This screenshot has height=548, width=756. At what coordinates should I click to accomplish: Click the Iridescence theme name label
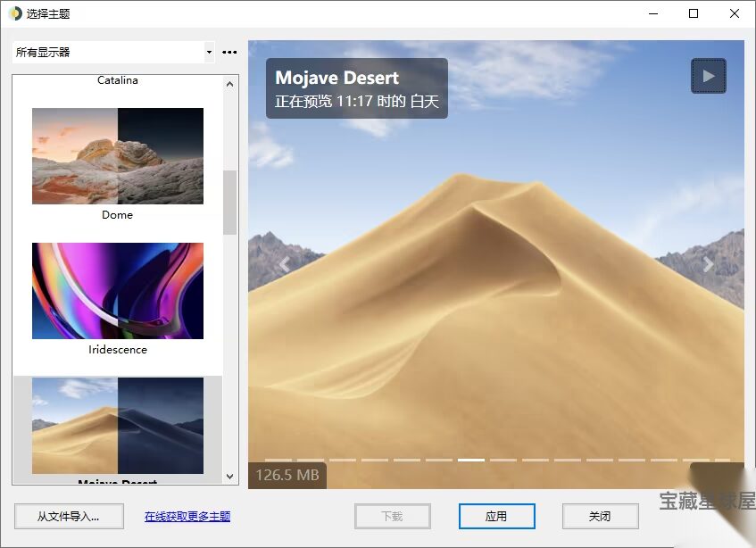pos(118,350)
